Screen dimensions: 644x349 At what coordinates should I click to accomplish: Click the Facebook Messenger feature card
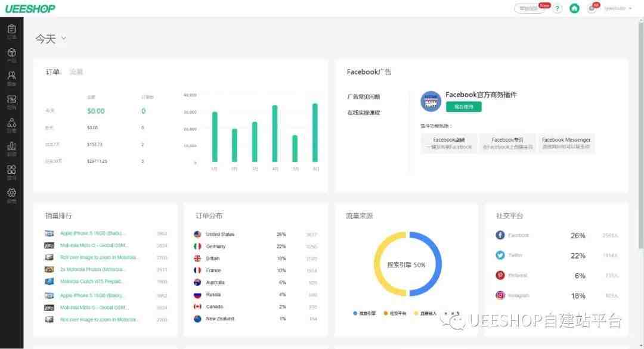(566, 144)
